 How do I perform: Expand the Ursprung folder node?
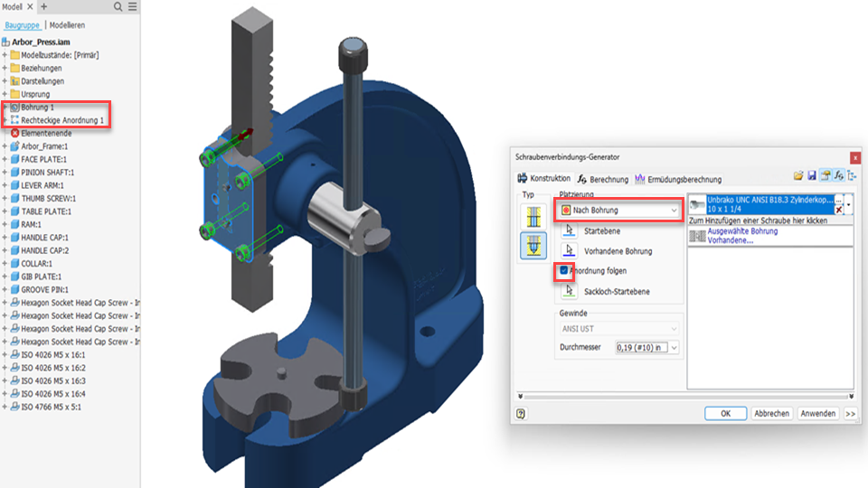5,94
